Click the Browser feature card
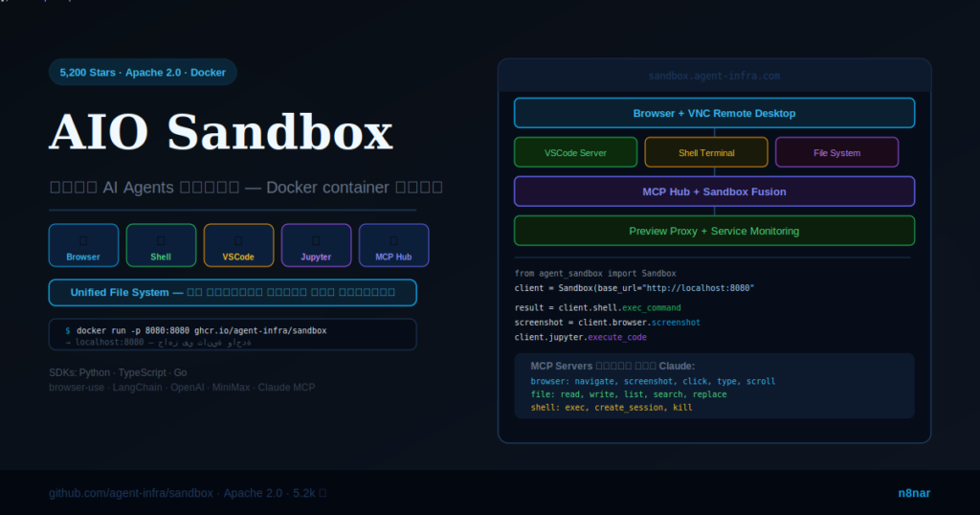The image size is (980, 515). (x=84, y=245)
